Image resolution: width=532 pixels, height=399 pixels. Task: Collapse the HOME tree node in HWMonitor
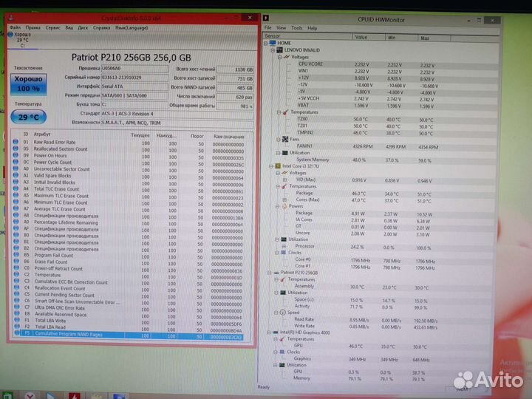click(266, 43)
